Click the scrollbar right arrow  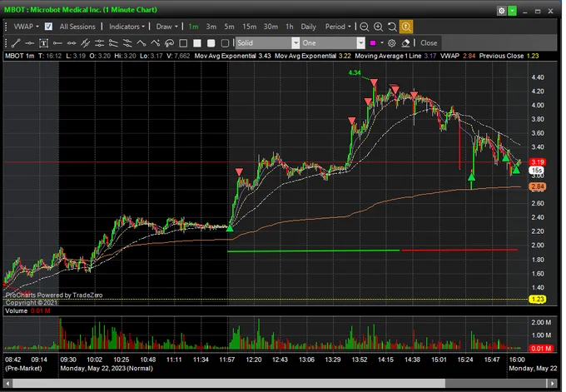point(553,384)
